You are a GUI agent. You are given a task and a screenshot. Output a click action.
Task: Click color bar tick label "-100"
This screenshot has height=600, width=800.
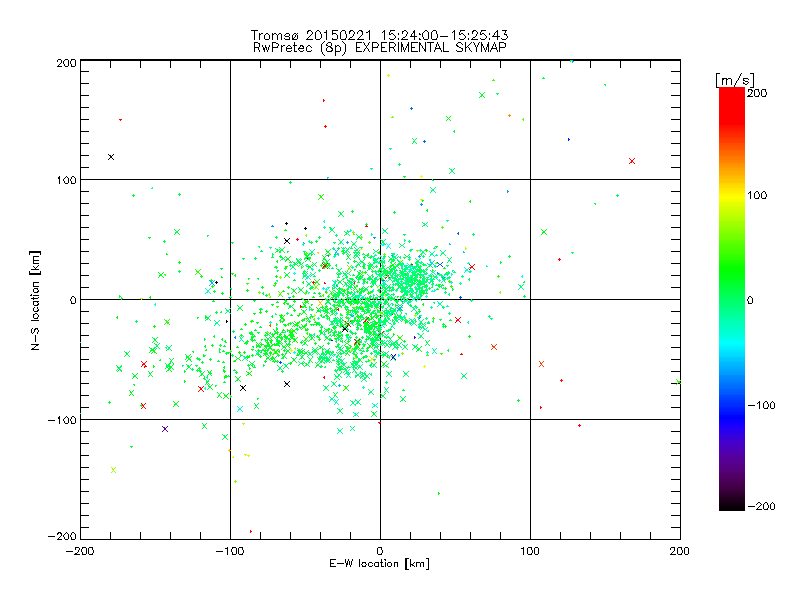761,405
